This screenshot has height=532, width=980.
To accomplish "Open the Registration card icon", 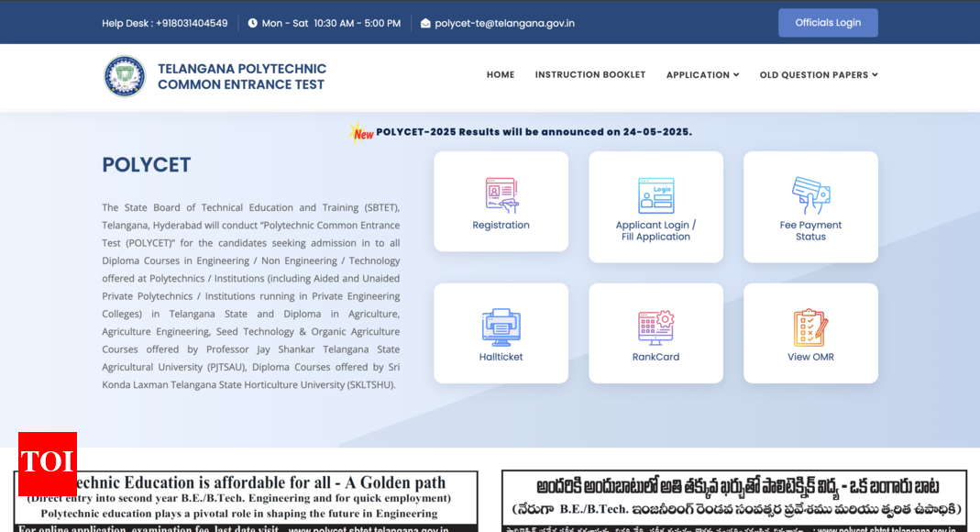I will point(501,195).
